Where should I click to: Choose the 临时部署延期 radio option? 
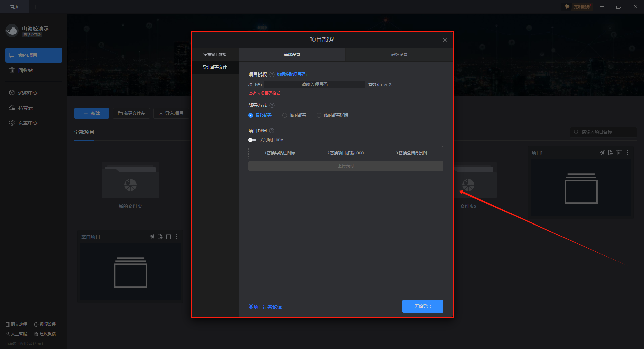click(319, 115)
